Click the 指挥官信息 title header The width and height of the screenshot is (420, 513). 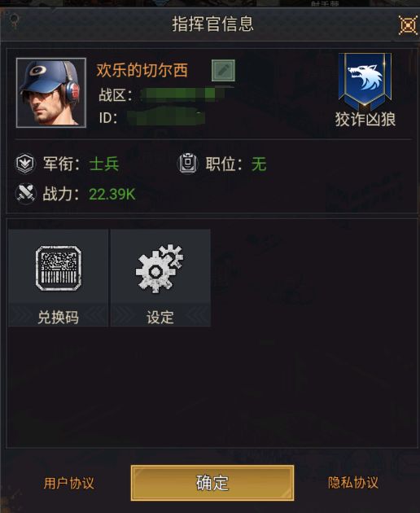(213, 24)
